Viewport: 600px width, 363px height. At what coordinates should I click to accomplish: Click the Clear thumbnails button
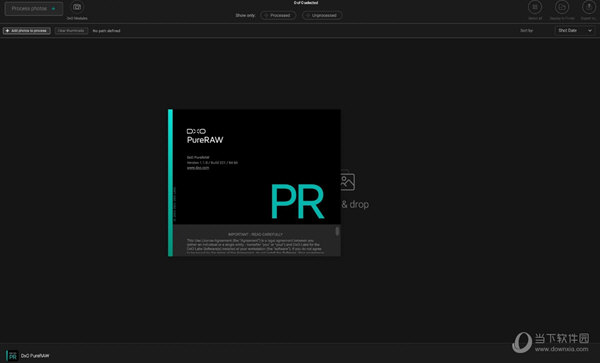[71, 31]
